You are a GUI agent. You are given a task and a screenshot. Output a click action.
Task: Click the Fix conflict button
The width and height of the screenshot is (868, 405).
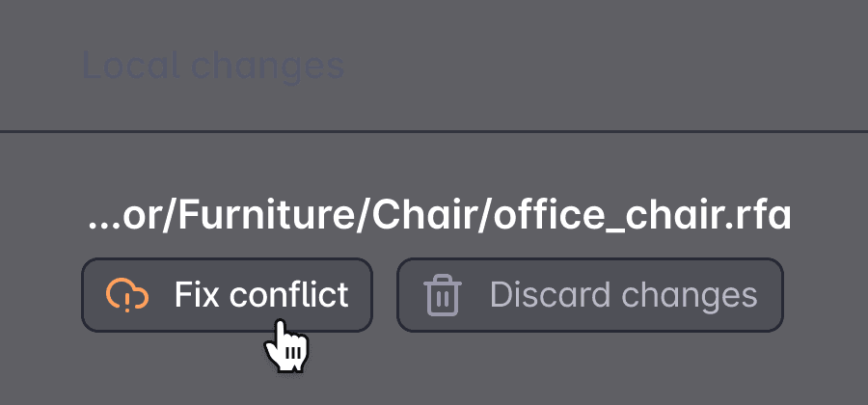coord(227,295)
